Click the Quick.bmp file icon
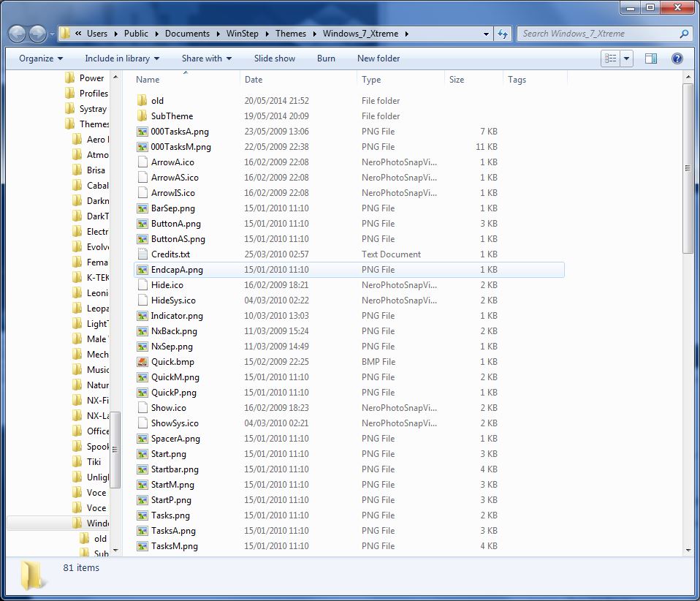The image size is (700, 601). pos(142,362)
